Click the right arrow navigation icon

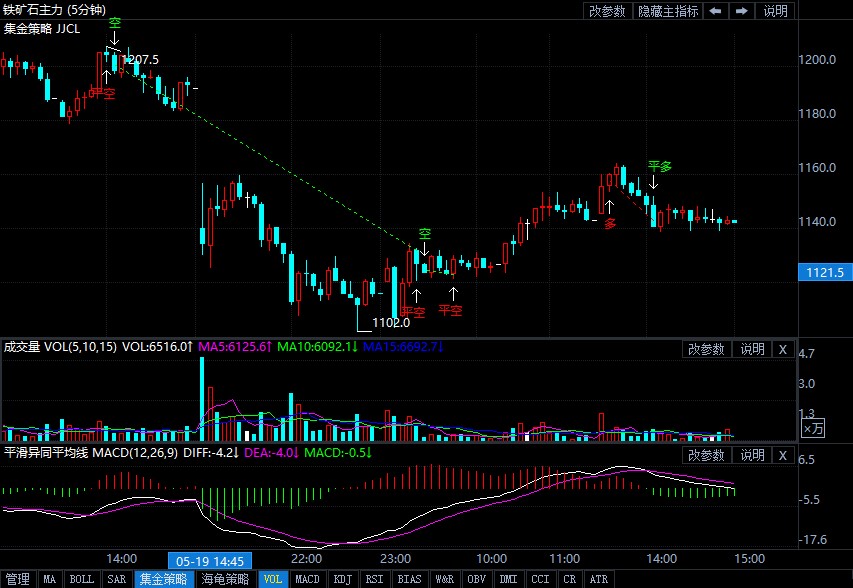(741, 11)
